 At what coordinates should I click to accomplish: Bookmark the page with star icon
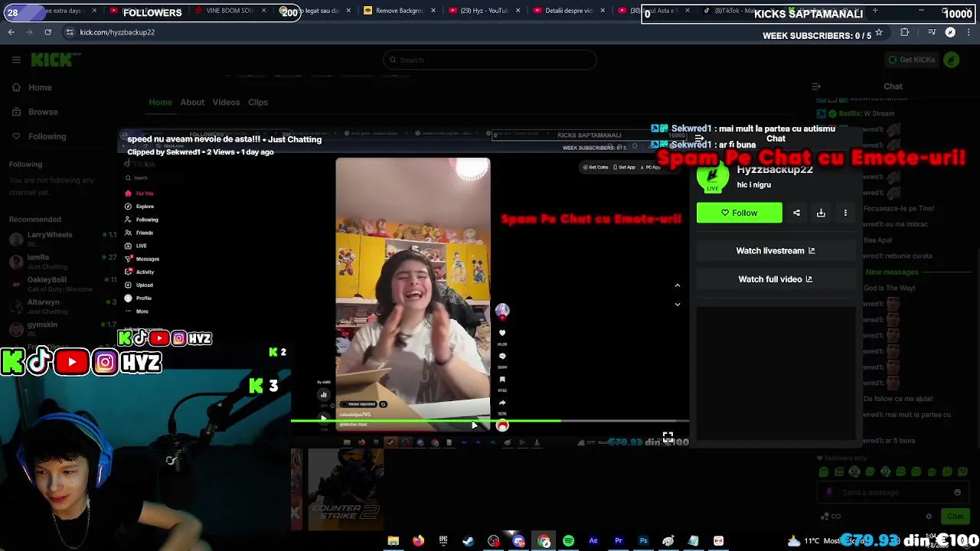(x=879, y=32)
